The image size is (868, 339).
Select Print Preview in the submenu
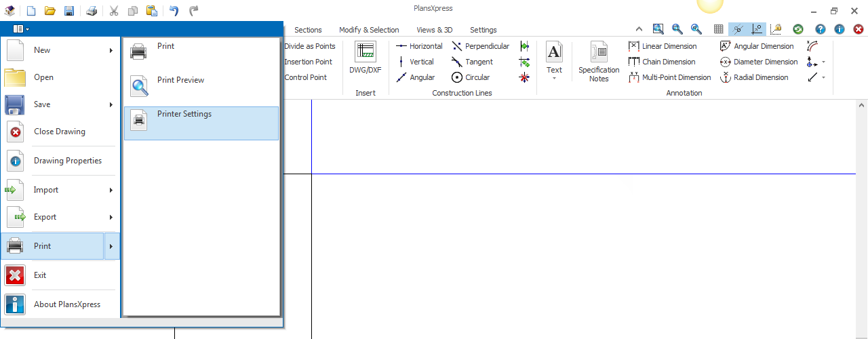[201, 89]
